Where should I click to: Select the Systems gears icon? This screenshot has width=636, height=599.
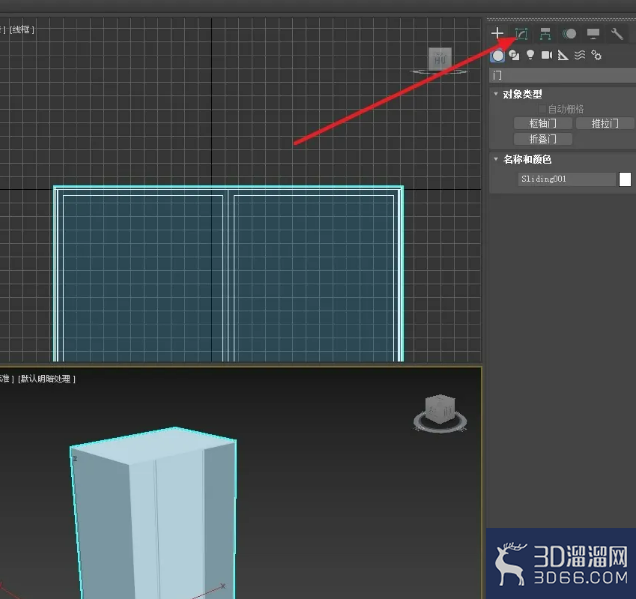(596, 55)
